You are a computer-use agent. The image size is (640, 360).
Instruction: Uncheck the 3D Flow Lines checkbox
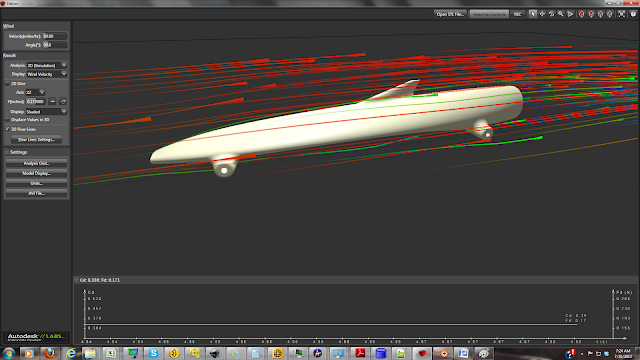[7, 129]
